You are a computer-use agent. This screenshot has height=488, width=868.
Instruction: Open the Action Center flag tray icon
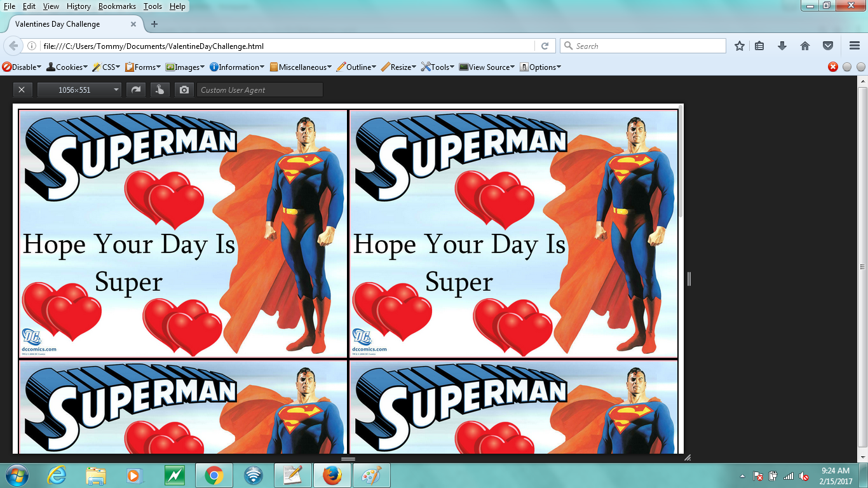[x=757, y=476]
